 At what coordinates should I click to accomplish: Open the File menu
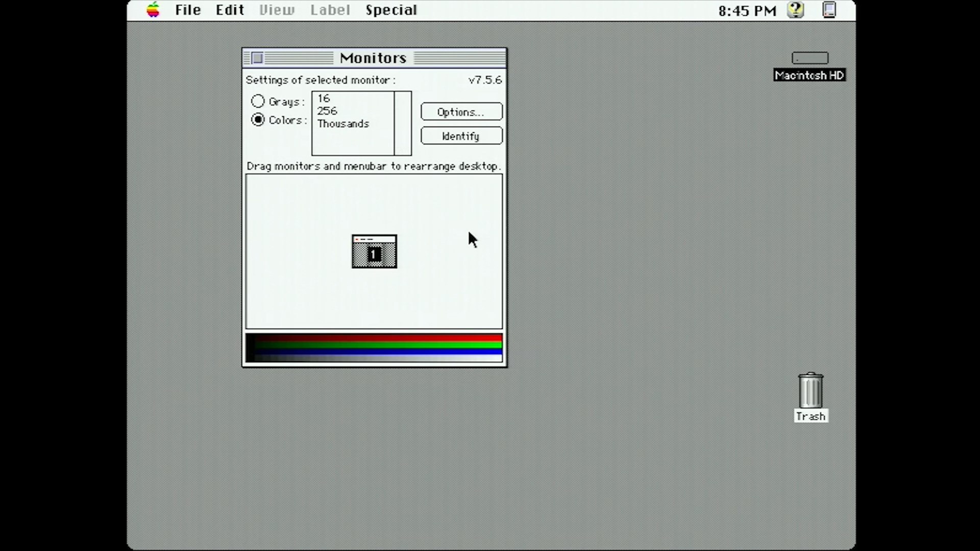pos(188,10)
